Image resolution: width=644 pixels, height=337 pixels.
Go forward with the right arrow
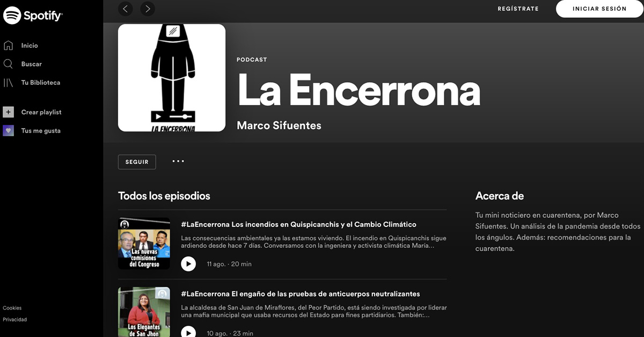point(148,9)
